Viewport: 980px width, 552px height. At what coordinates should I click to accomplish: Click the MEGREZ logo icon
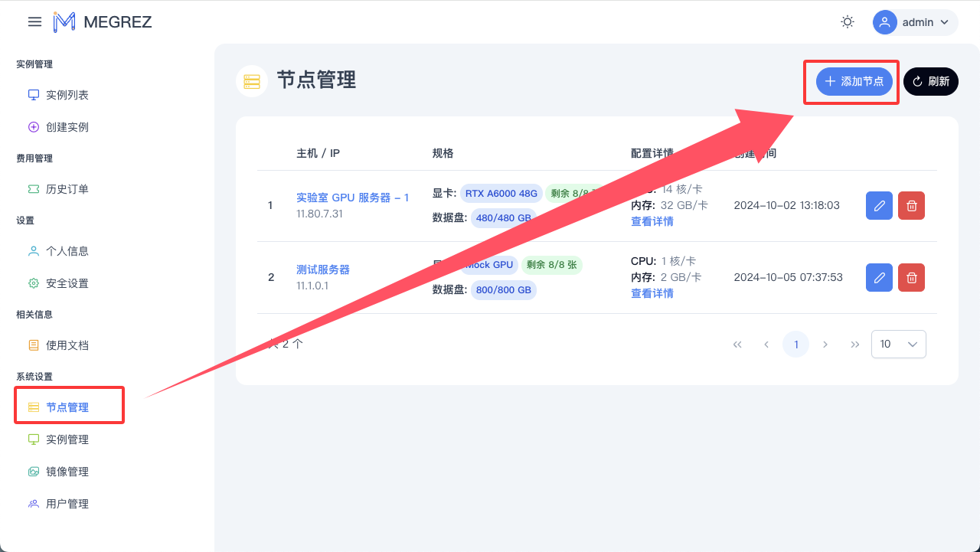coord(64,22)
